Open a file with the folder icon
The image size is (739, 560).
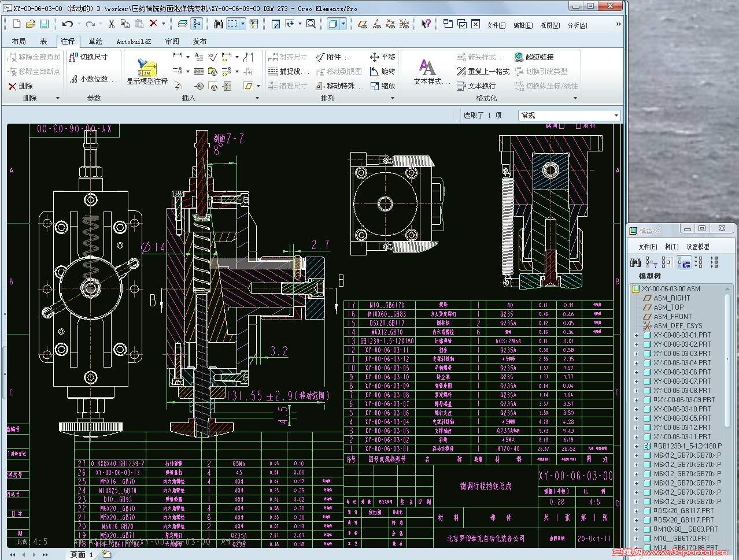click(30, 24)
